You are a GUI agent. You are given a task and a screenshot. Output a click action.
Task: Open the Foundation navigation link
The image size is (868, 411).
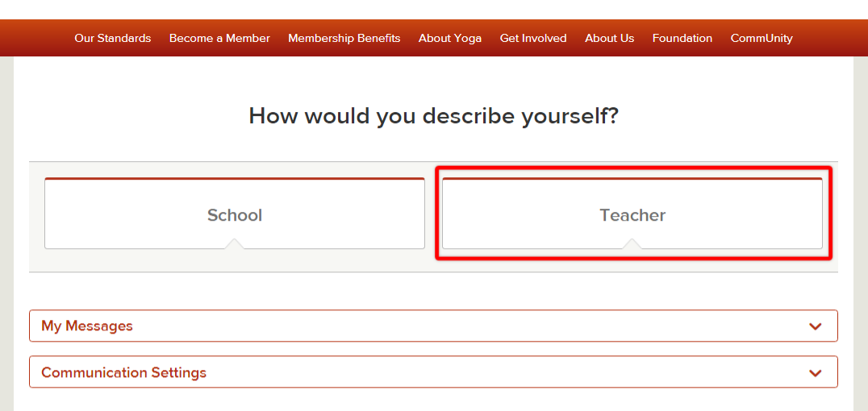(682, 38)
